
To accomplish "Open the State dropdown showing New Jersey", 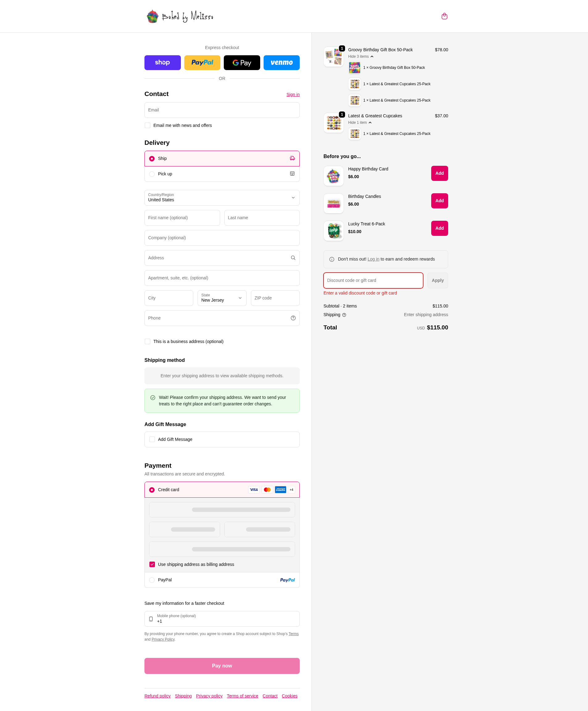I will point(222,298).
